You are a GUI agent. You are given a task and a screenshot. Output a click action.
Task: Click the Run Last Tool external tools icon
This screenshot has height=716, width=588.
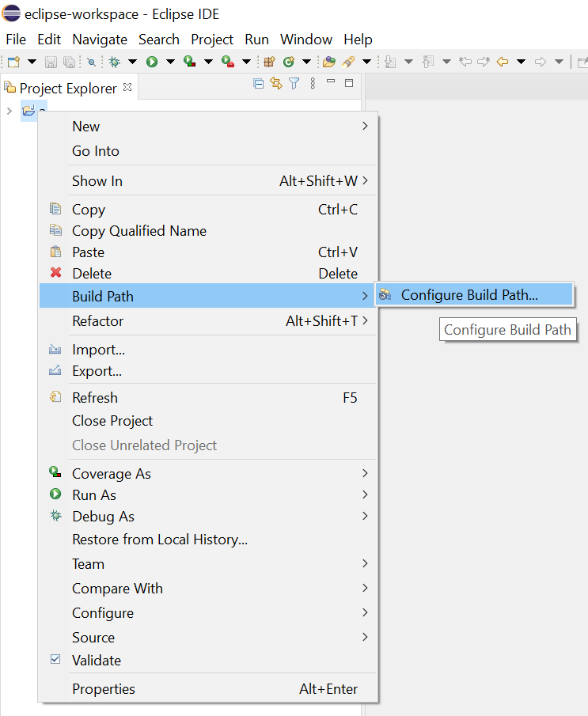coord(228,62)
